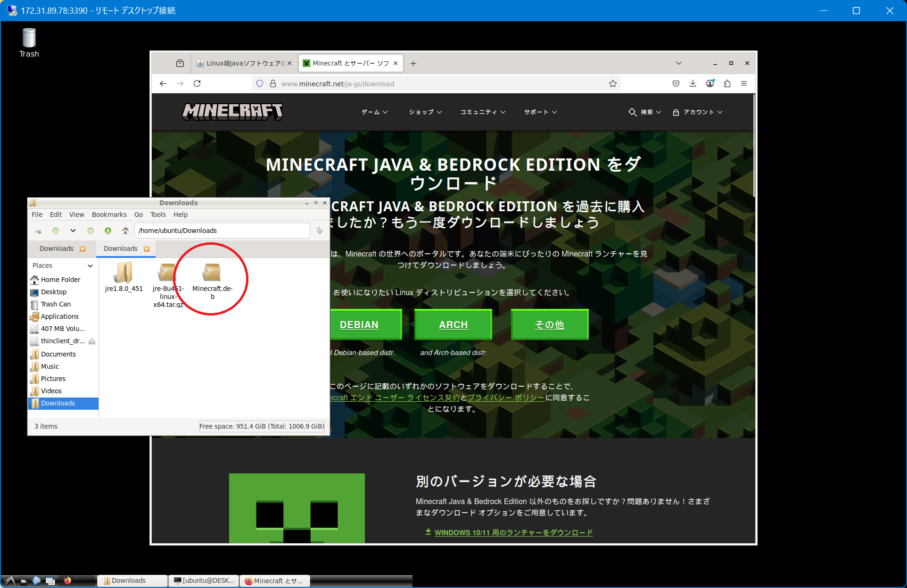Expand the アカウント dropdown
Viewport: 907px width, 588px height.
[698, 112]
